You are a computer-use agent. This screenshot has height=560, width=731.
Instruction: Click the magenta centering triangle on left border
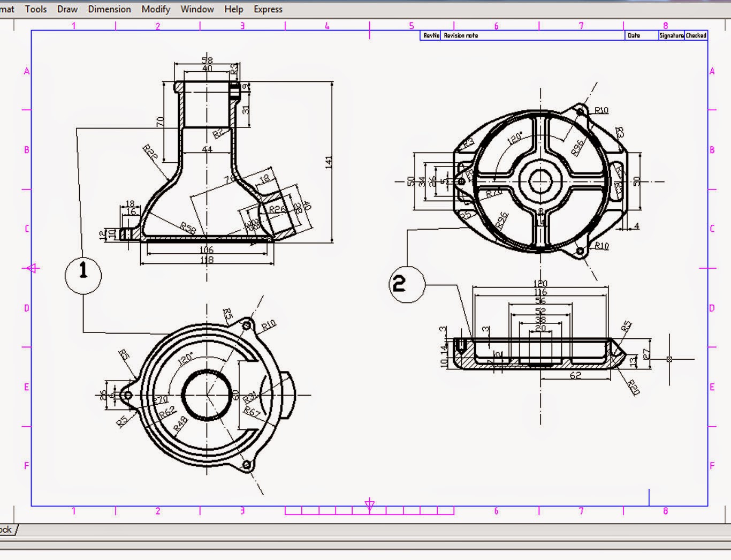pyautogui.click(x=33, y=268)
